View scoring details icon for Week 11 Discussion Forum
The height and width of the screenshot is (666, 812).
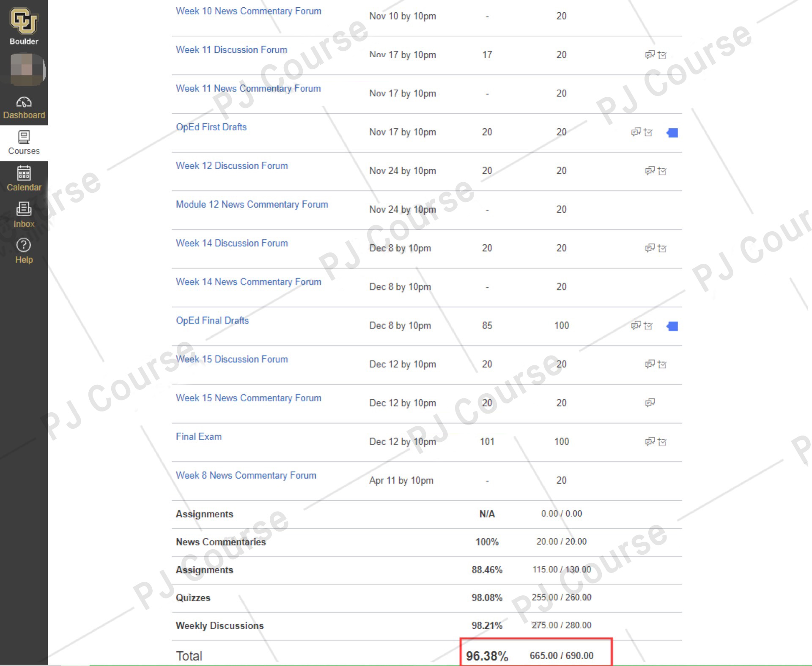[x=662, y=55]
